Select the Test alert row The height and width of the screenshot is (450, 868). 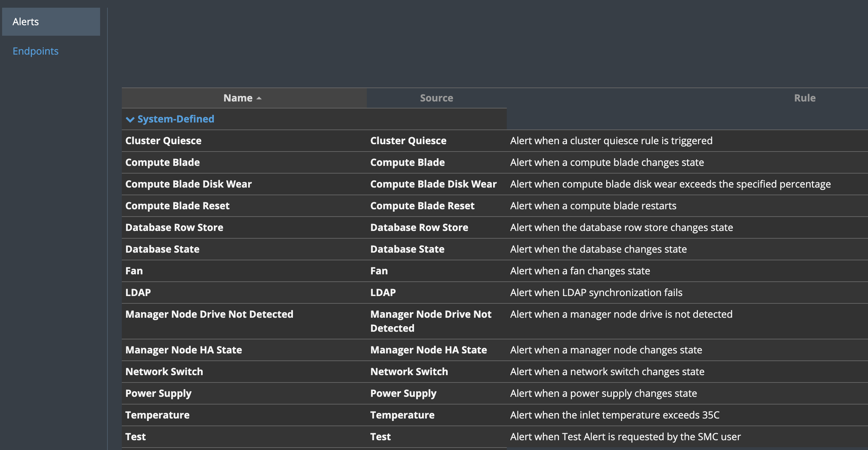tap(135, 437)
